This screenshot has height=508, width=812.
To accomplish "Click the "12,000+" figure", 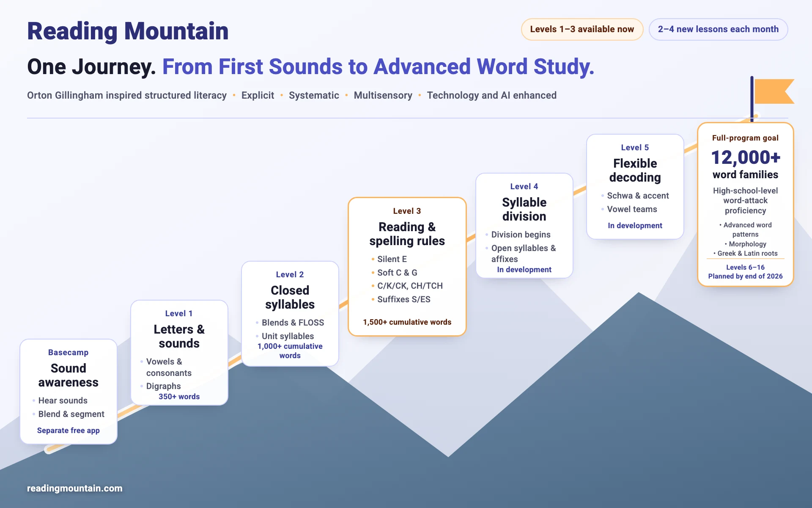I will pos(745,157).
